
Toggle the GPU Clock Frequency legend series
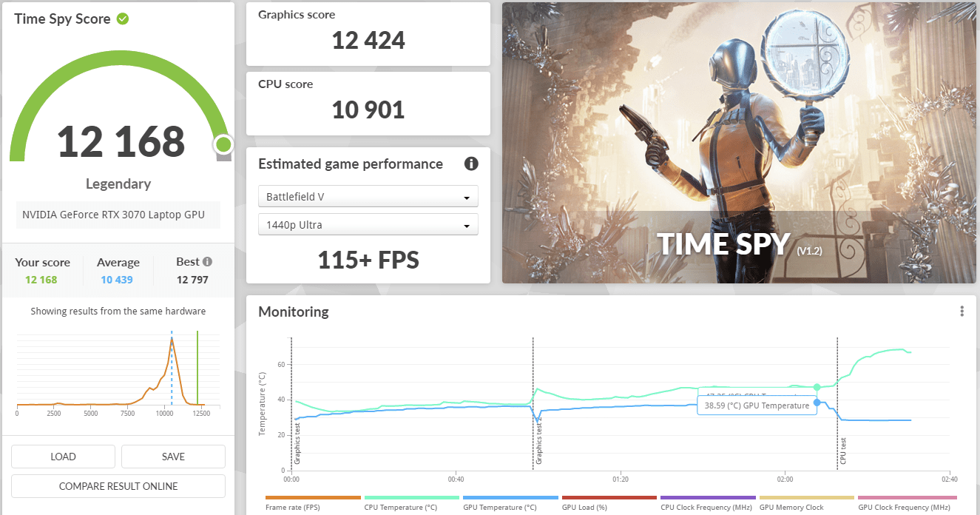coord(907,503)
